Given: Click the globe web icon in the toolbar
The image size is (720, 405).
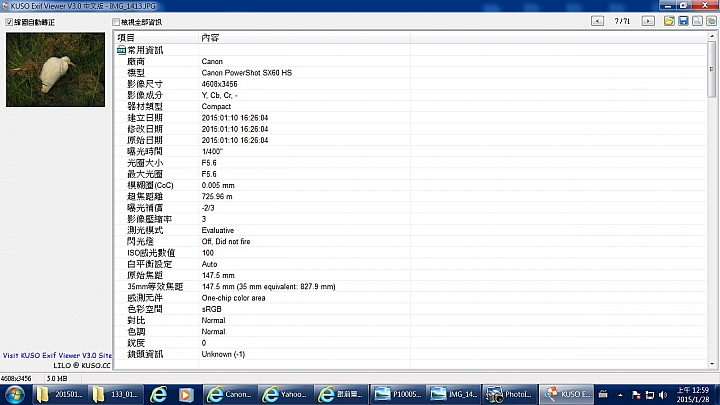Looking at the screenshot, I should [711, 21].
